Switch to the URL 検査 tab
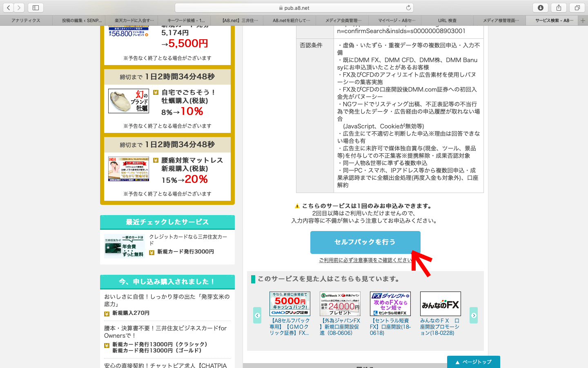The height and width of the screenshot is (368, 588). (x=447, y=20)
